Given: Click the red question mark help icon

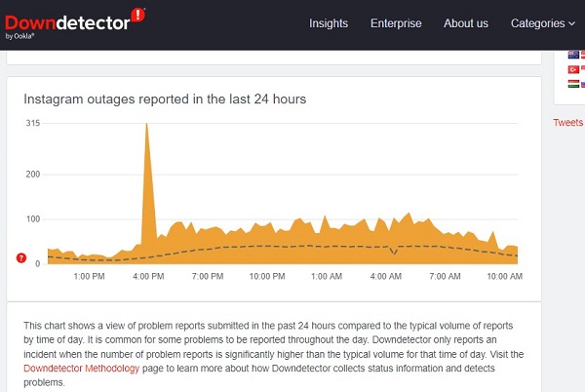Looking at the screenshot, I should pyautogui.click(x=21, y=257).
